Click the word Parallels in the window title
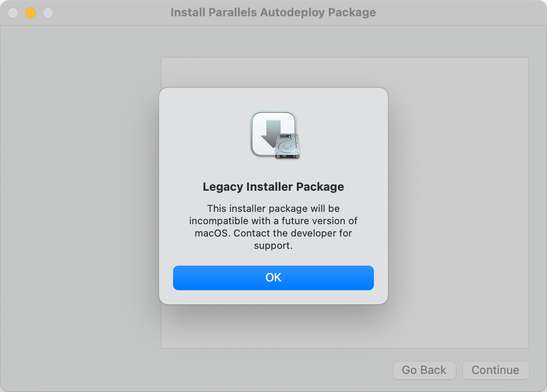The image size is (547, 392). (232, 12)
